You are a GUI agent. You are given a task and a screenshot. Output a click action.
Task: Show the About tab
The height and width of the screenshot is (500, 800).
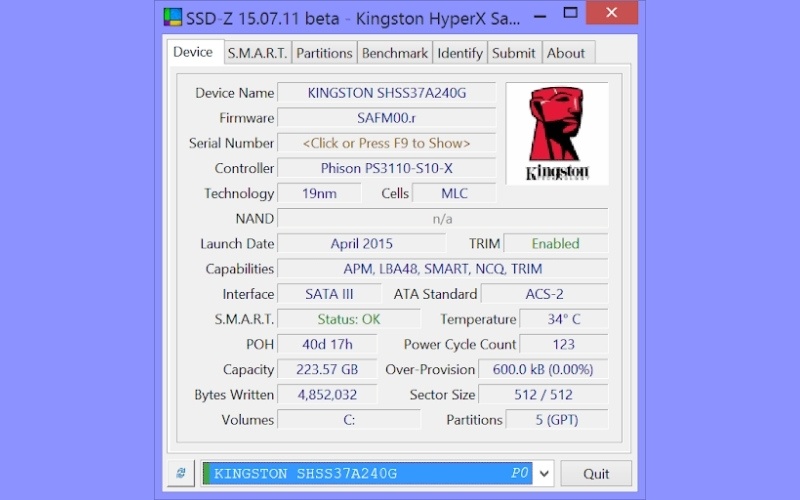point(566,53)
